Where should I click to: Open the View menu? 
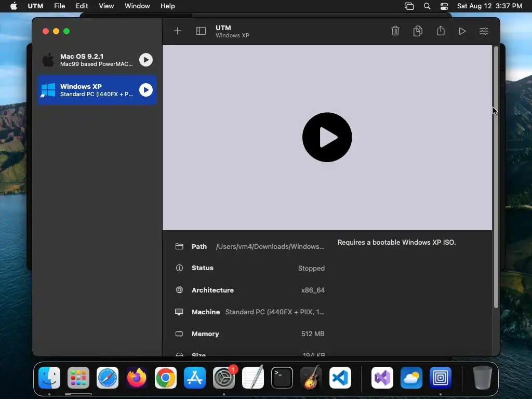[x=106, y=6]
